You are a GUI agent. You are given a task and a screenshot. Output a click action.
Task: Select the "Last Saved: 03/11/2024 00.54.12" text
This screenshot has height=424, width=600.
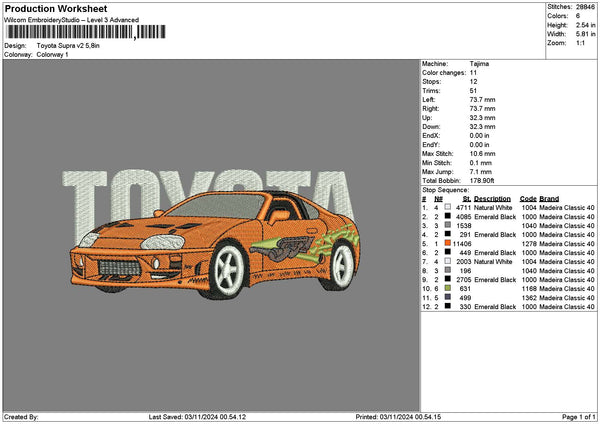tap(197, 417)
